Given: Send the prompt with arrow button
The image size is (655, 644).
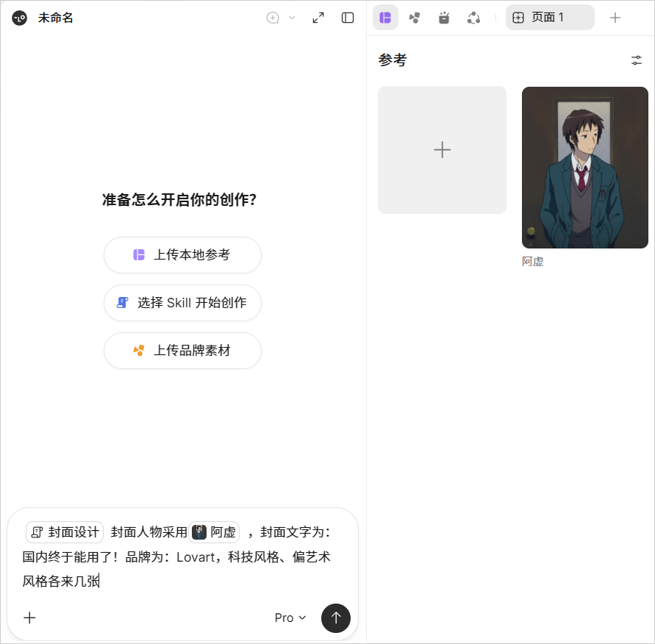Looking at the screenshot, I should (336, 618).
